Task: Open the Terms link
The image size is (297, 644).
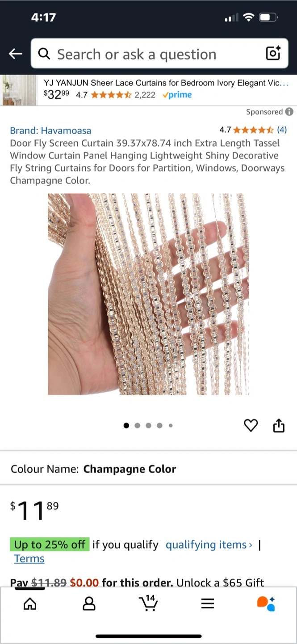Action: pos(29,559)
